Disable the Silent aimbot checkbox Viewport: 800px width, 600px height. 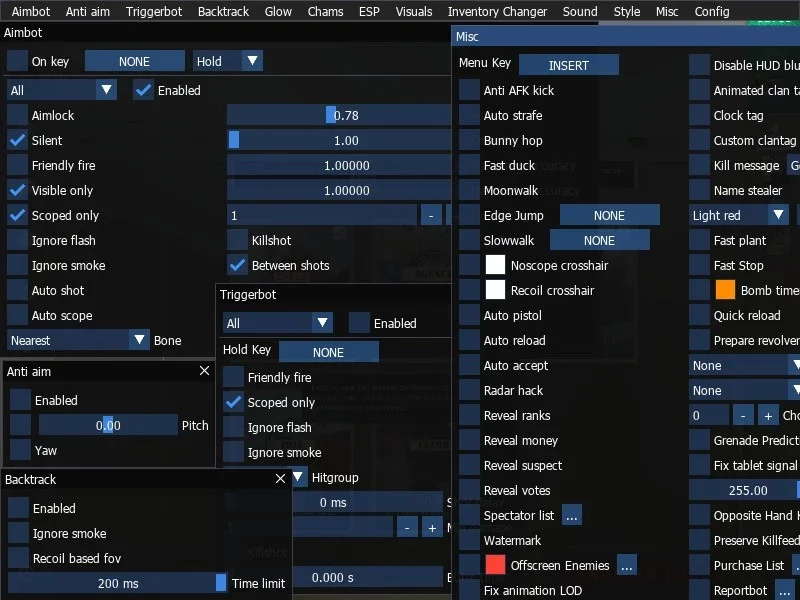click(17, 140)
